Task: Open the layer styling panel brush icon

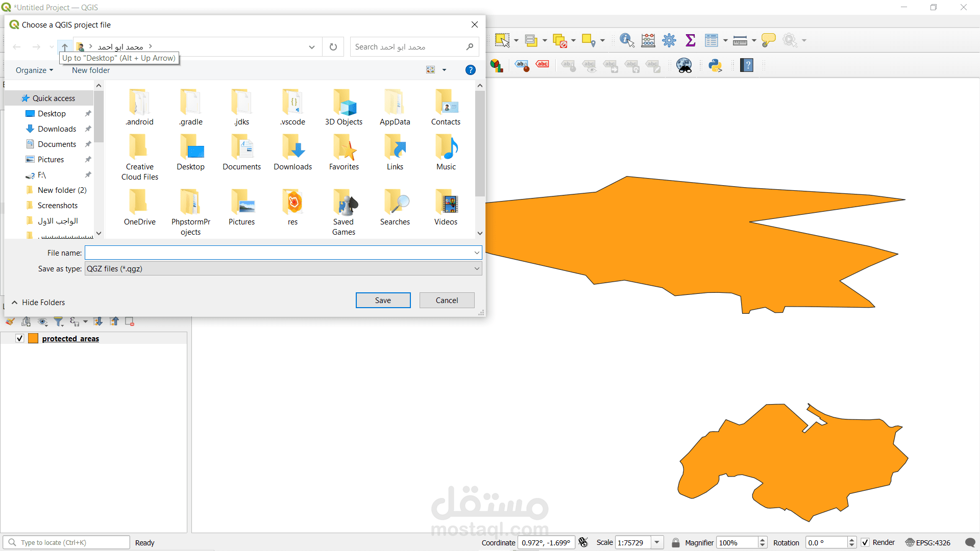Action: [x=10, y=321]
